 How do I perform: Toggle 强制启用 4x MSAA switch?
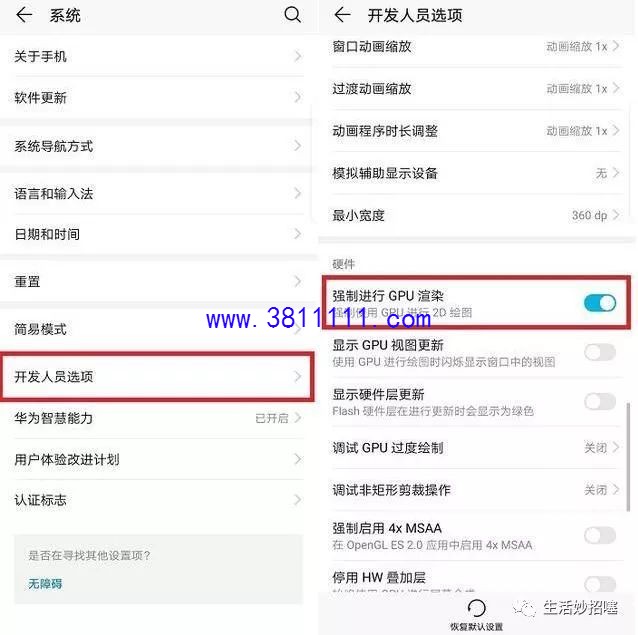coord(600,535)
